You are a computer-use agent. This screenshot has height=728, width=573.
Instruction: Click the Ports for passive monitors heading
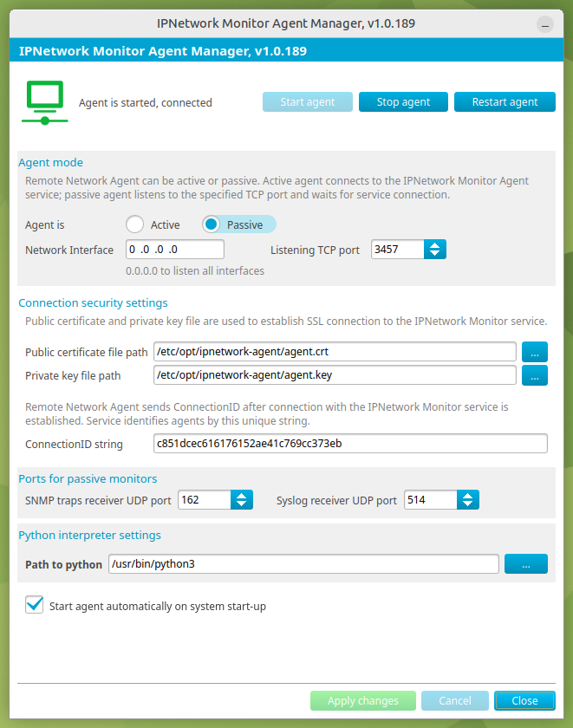coord(88,478)
